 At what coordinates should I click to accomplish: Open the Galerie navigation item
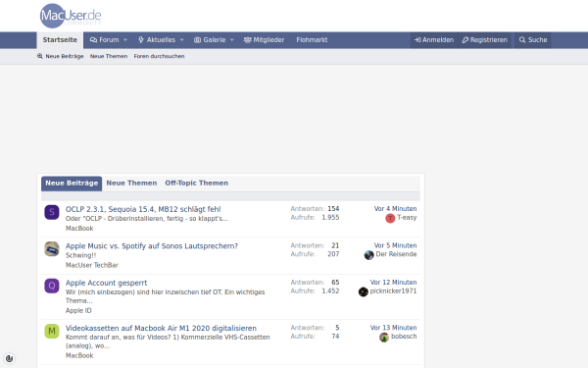click(x=210, y=40)
